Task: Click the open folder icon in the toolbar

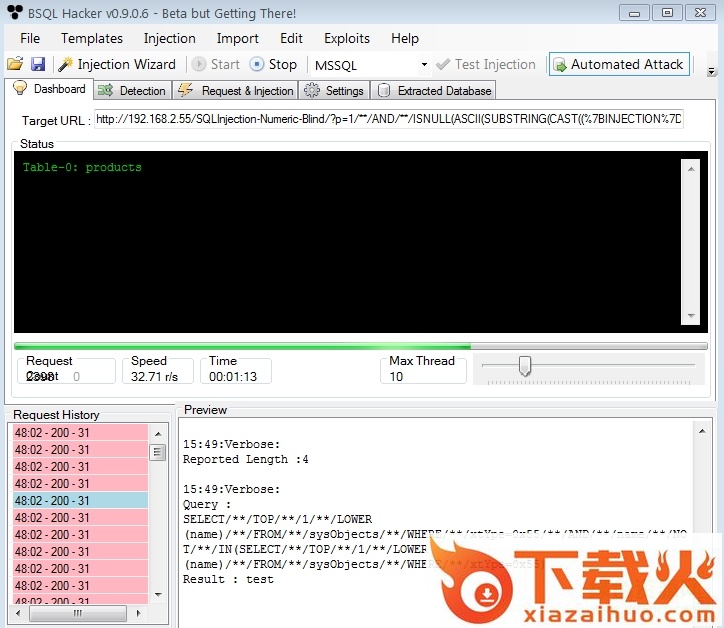Action: (15, 64)
